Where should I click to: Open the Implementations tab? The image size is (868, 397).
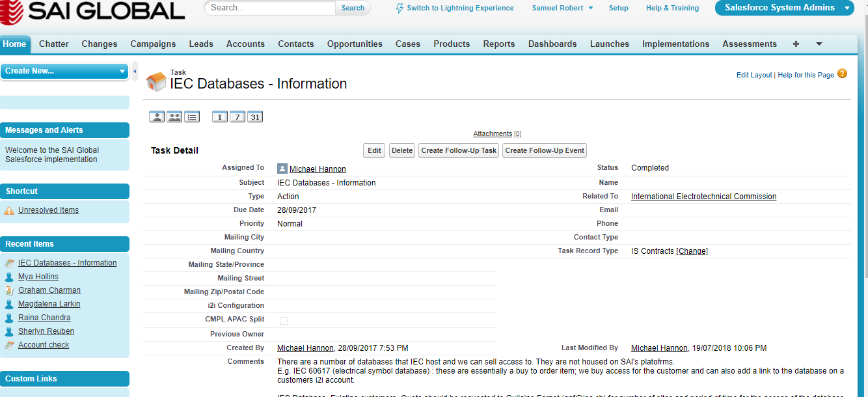676,44
